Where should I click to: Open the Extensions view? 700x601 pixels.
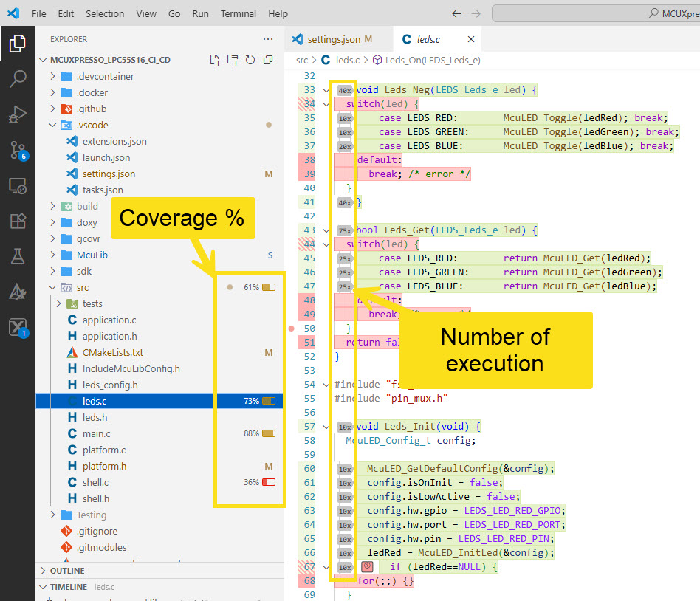click(x=18, y=221)
